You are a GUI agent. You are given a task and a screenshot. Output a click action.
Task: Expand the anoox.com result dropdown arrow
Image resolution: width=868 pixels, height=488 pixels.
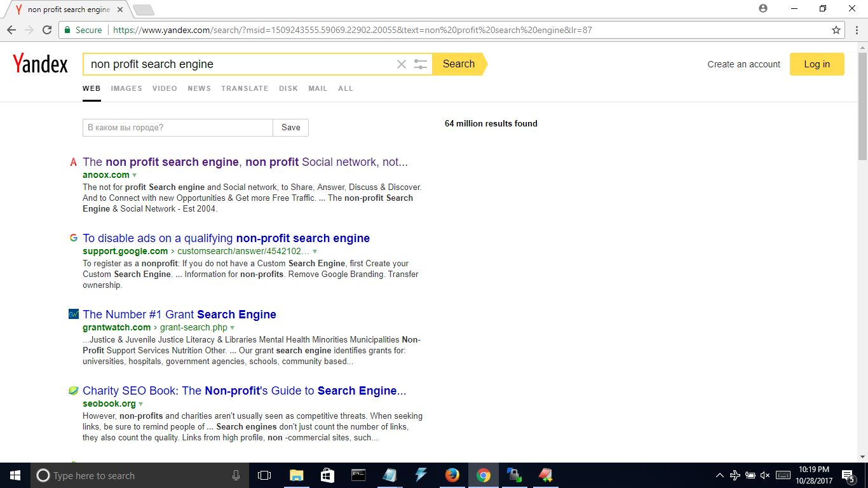tap(135, 175)
